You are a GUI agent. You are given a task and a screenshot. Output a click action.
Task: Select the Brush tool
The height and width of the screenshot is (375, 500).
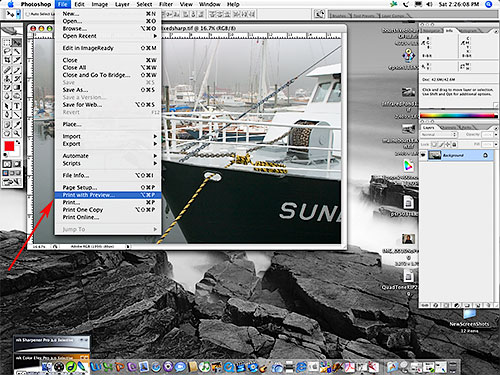(x=17, y=70)
